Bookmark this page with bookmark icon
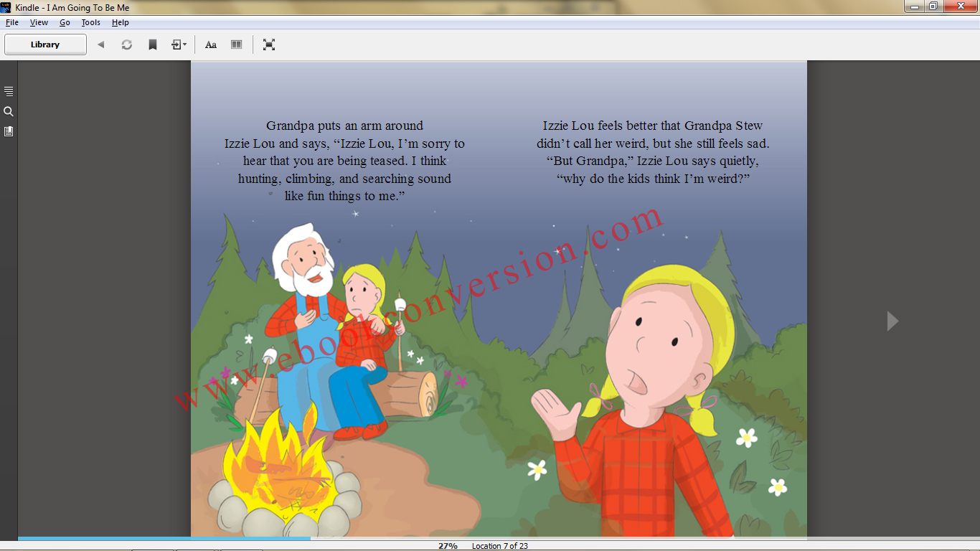 point(153,44)
